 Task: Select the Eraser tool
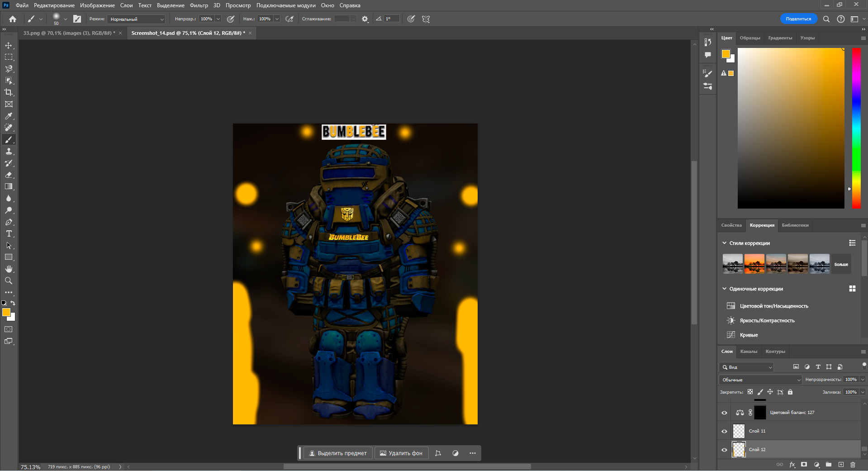point(9,175)
